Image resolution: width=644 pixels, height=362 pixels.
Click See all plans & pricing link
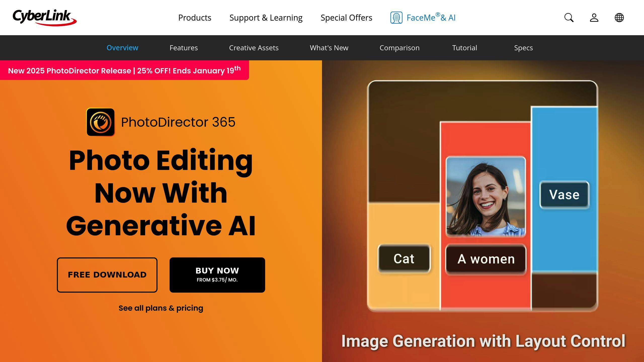tap(160, 308)
